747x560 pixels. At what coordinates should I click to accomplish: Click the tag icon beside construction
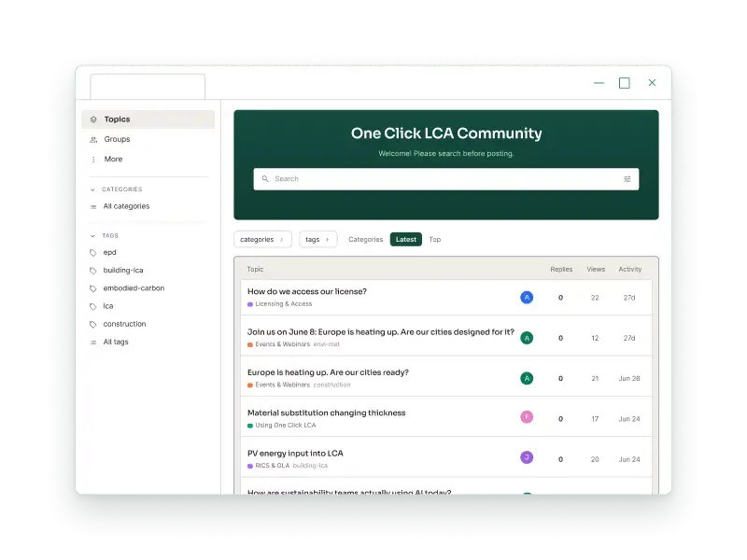(x=92, y=324)
